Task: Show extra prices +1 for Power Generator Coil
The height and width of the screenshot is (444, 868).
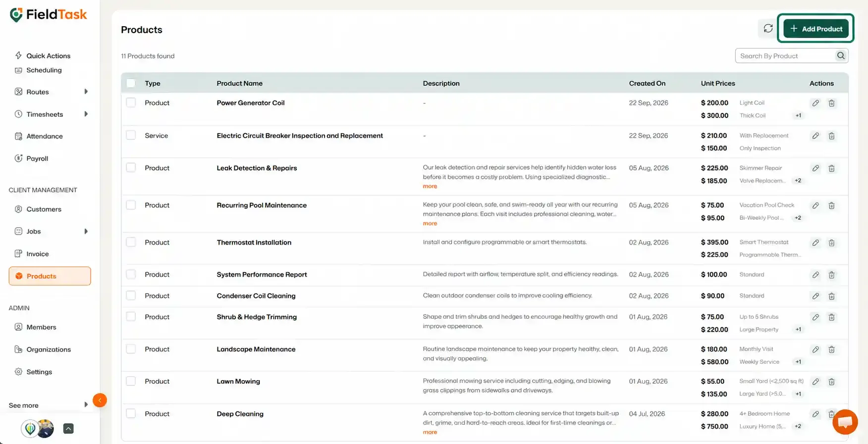Action: (798, 116)
